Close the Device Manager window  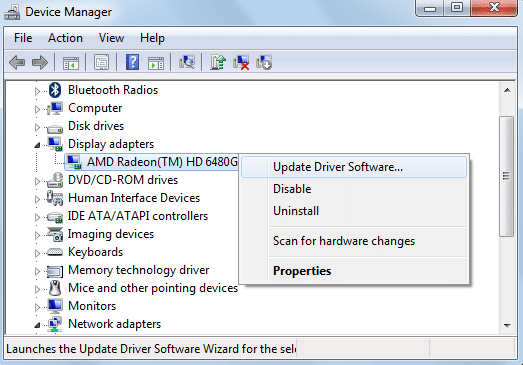pyautogui.click(x=494, y=8)
